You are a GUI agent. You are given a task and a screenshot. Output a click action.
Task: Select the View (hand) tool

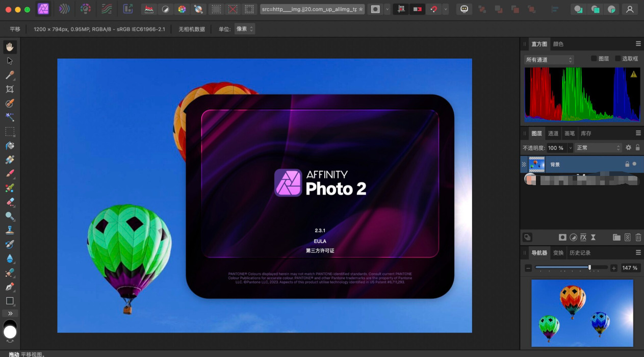[10, 47]
